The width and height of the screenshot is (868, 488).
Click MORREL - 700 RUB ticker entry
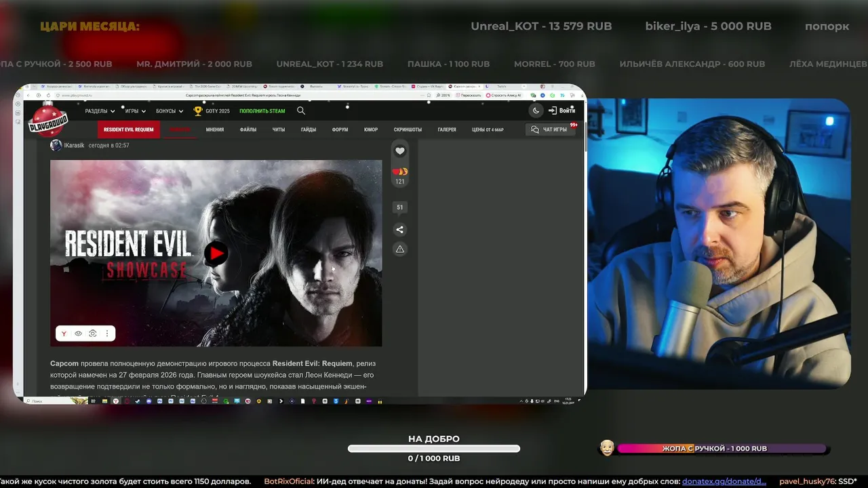click(554, 64)
